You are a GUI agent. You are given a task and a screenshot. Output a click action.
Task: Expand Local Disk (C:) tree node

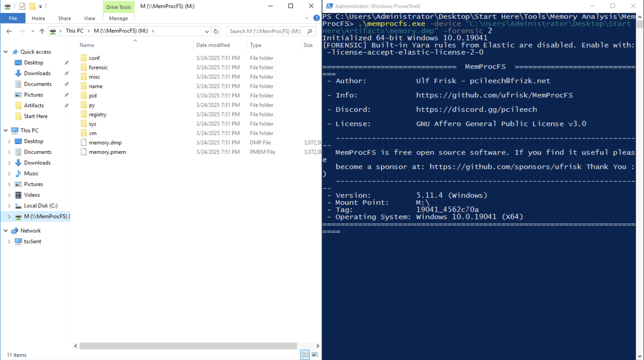click(9, 206)
